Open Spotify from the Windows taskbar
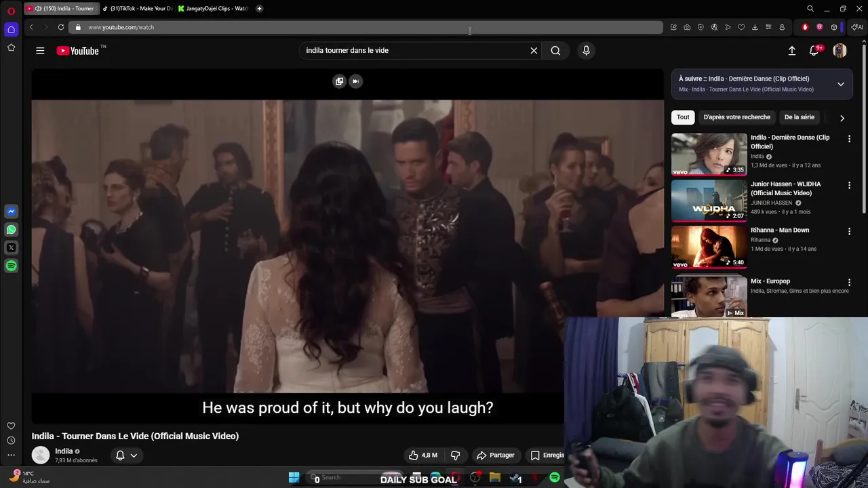The height and width of the screenshot is (488, 868). [x=555, y=478]
